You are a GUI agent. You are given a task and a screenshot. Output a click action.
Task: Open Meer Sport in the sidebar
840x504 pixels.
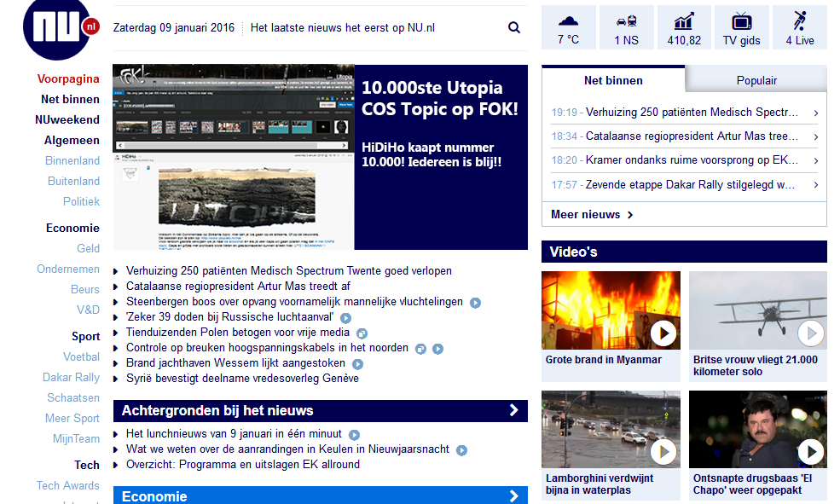tap(72, 418)
